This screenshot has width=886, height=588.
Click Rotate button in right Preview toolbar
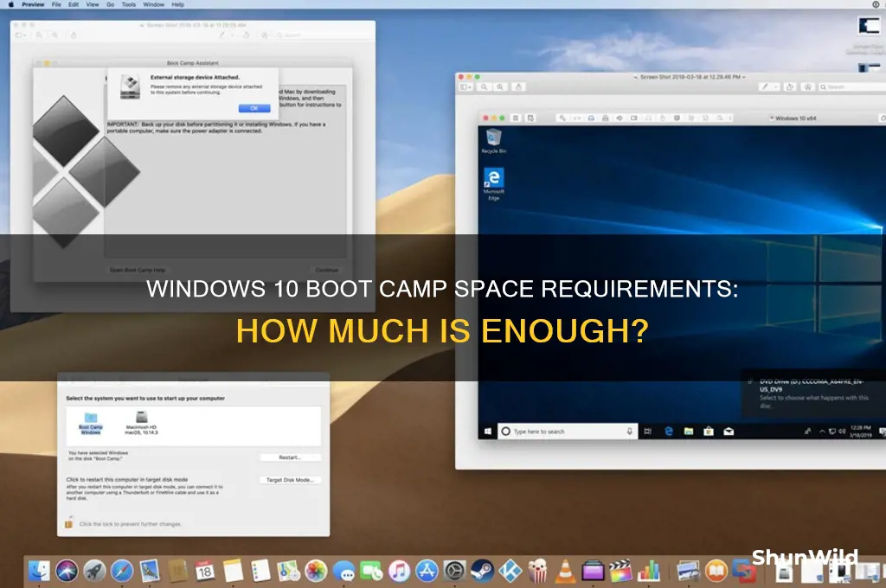click(790, 87)
